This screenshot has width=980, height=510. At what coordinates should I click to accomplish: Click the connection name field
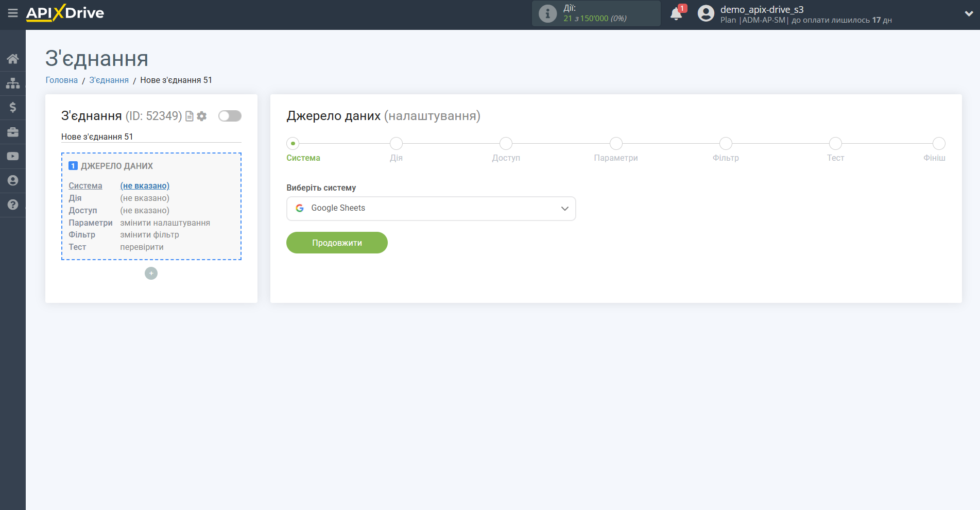pyautogui.click(x=151, y=137)
